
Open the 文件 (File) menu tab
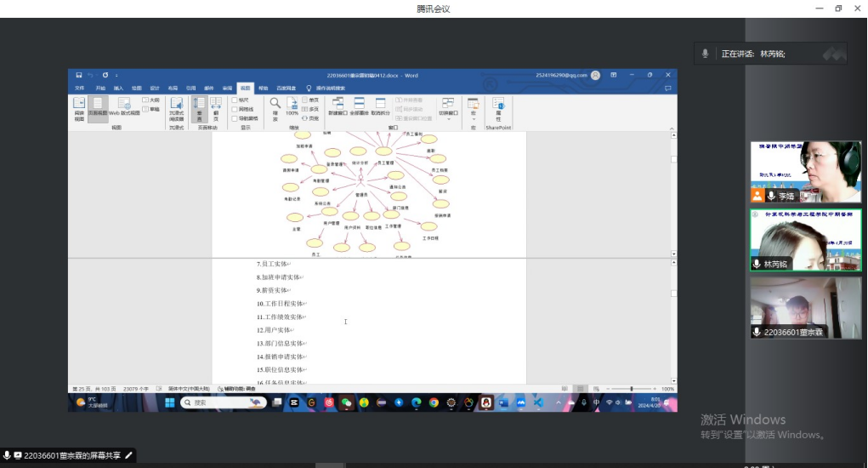(x=79, y=88)
